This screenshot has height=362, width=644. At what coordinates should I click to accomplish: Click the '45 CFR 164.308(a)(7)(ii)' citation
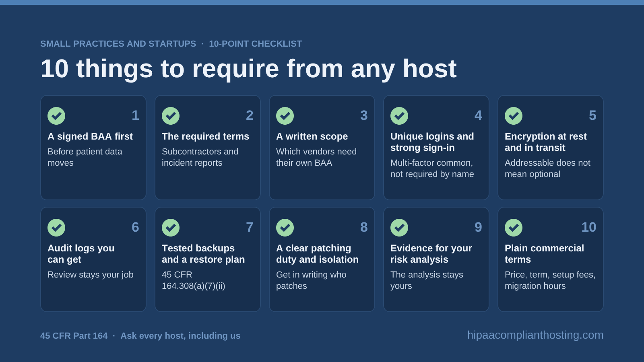(194, 280)
